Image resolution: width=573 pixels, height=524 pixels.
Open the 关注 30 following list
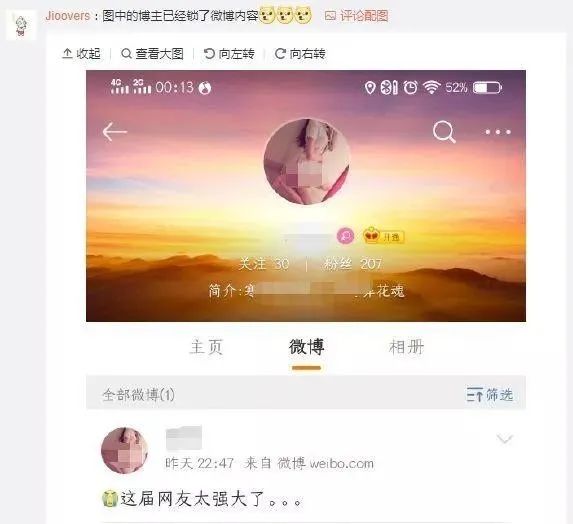[x=264, y=263]
